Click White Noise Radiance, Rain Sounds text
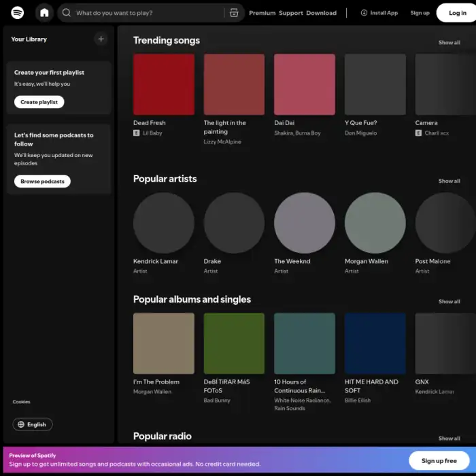This screenshot has width=476, height=476. [303, 405]
